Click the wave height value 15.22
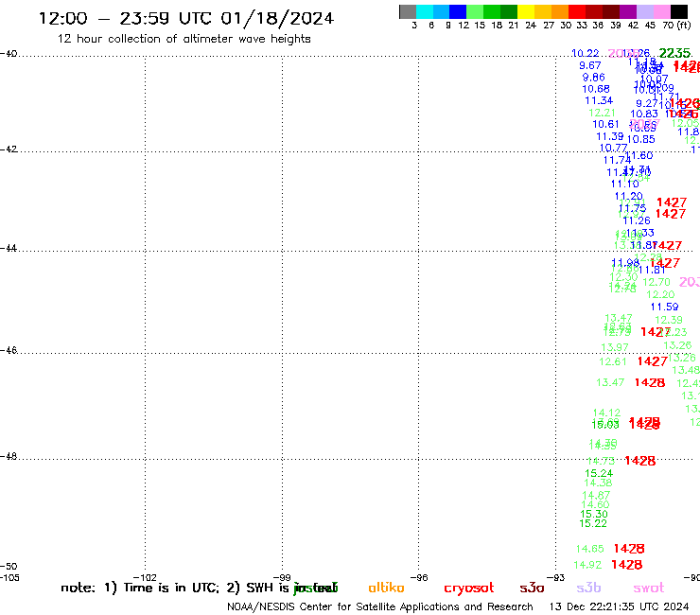 (x=593, y=523)
